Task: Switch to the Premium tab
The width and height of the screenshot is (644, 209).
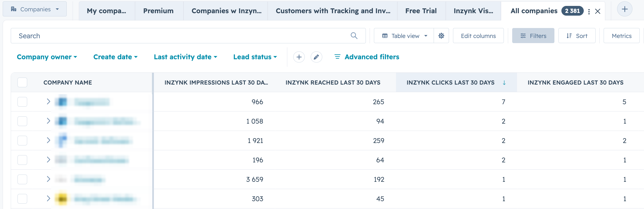Action: 158,11
